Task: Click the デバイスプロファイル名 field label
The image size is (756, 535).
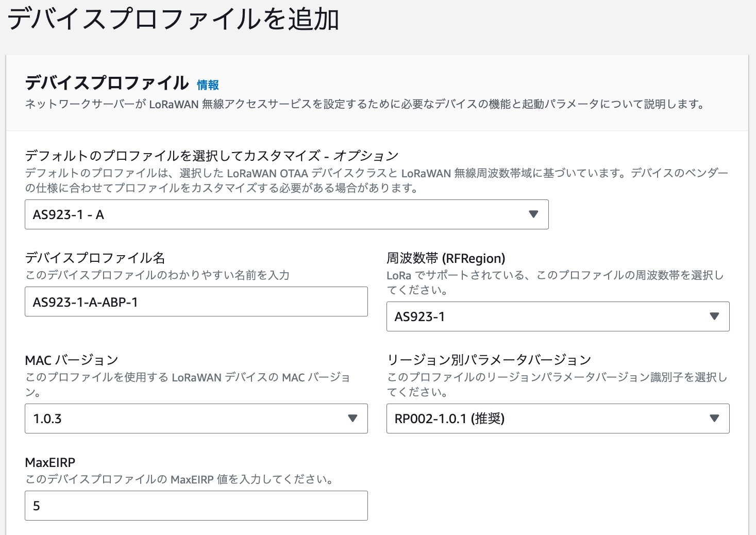Action: (x=95, y=258)
